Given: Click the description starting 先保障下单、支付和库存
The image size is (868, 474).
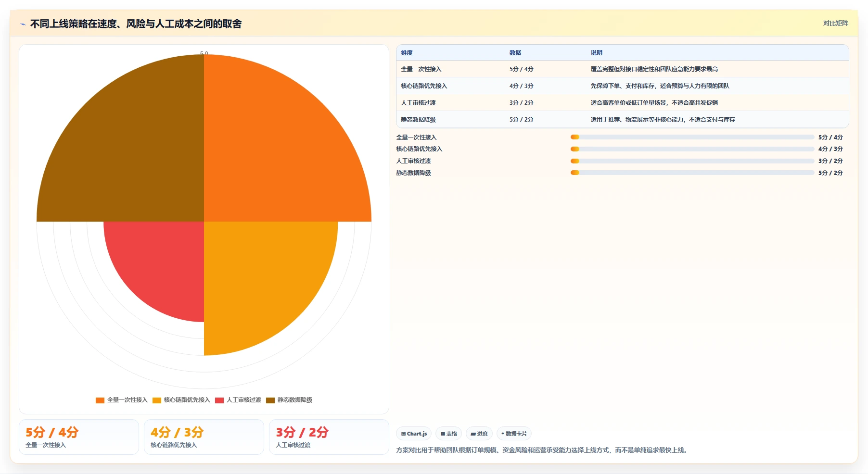Looking at the screenshot, I should click(660, 86).
